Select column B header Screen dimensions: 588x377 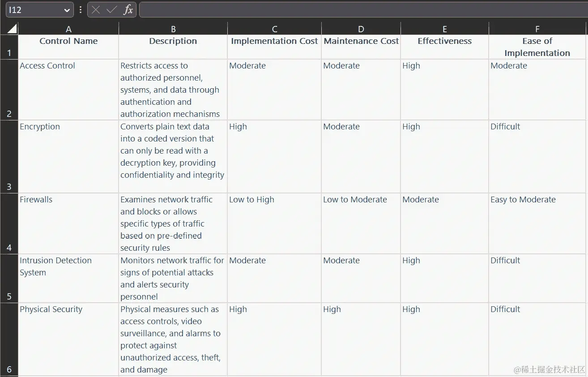coord(173,29)
